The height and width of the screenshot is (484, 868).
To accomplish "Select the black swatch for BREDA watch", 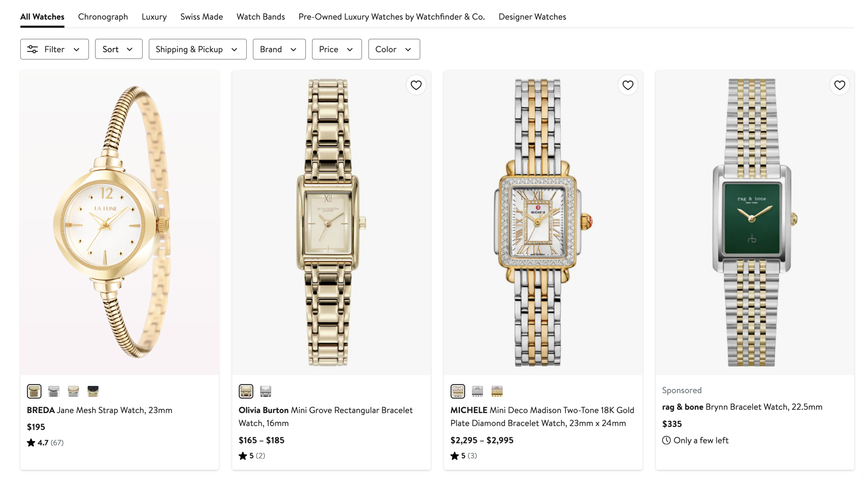I will (93, 391).
